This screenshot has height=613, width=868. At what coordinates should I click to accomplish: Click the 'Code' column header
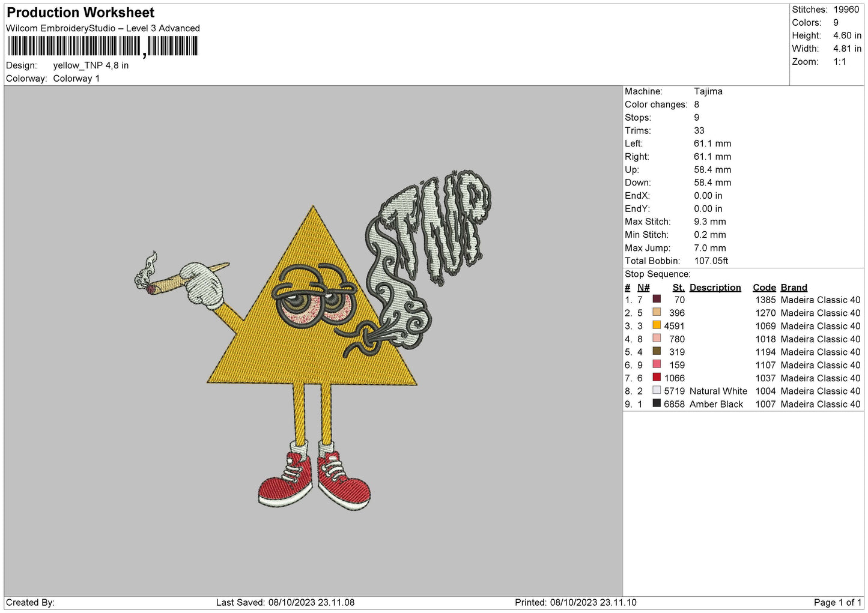pyautogui.click(x=765, y=288)
